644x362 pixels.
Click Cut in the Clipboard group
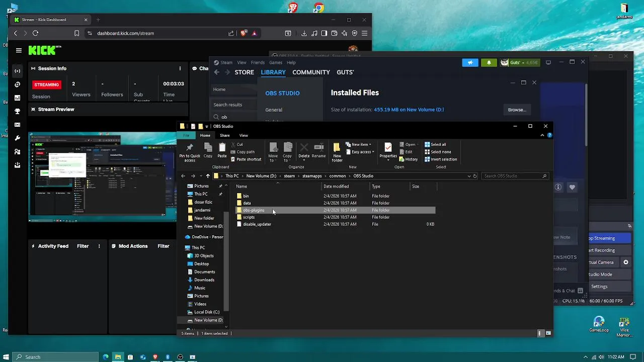tap(236, 144)
